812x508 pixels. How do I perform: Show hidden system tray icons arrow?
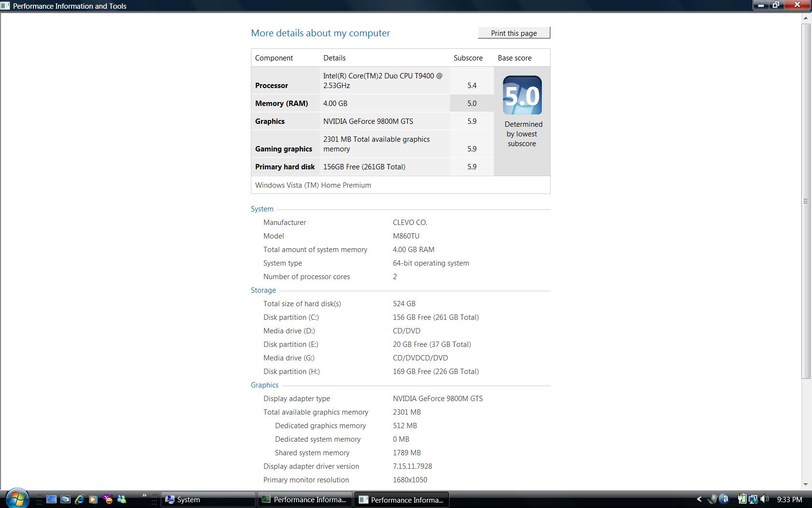pyautogui.click(x=699, y=499)
